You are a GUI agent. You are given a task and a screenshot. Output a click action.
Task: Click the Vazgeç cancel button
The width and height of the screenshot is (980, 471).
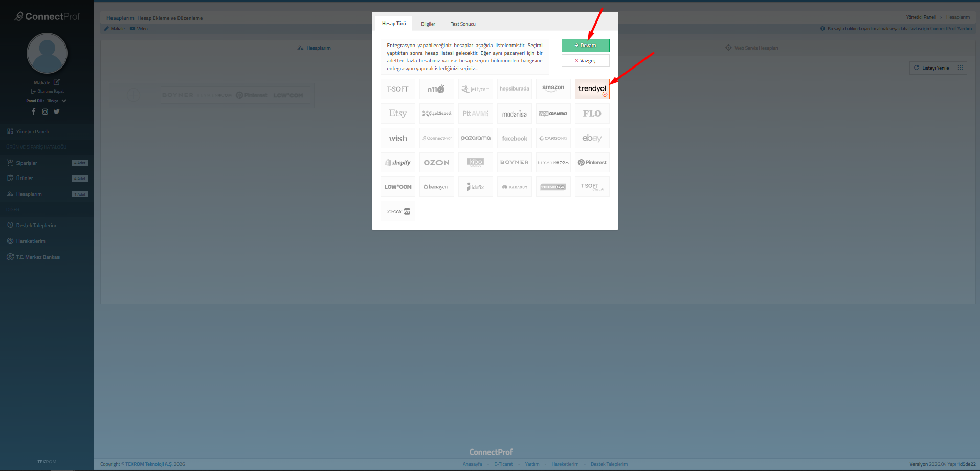tap(585, 61)
